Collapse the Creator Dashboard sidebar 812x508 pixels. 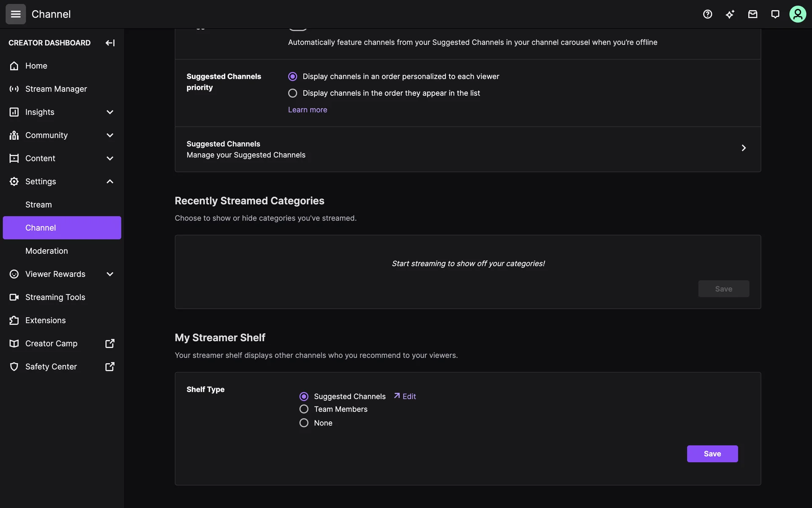110,43
